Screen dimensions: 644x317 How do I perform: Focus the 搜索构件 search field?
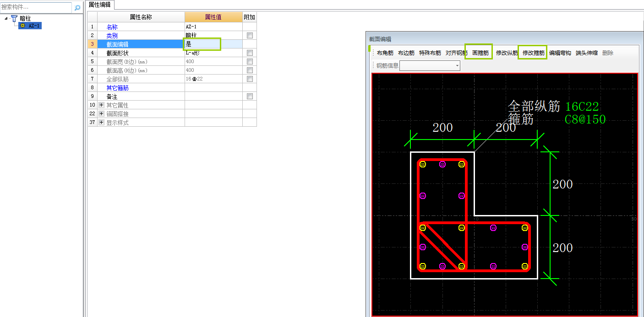36,7
